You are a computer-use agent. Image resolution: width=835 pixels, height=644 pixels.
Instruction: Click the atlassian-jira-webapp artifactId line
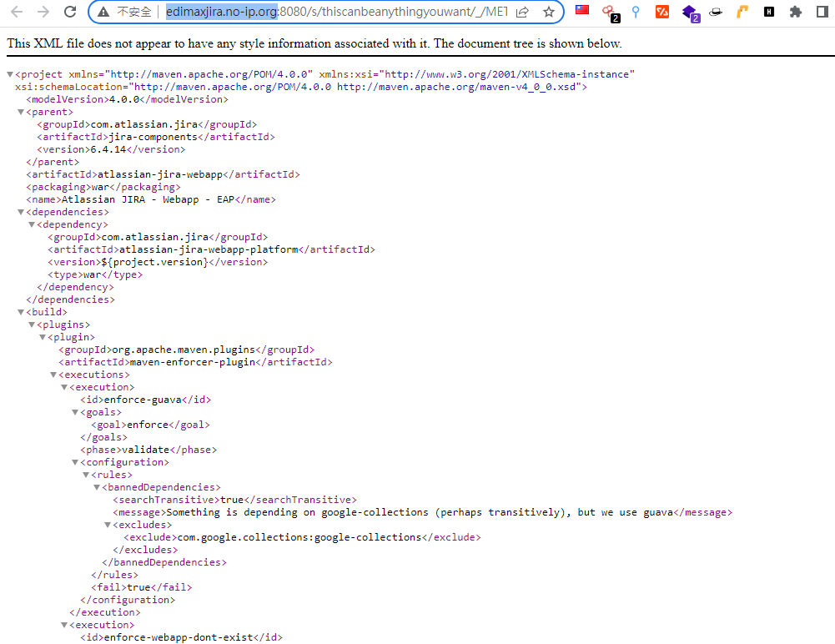(163, 174)
